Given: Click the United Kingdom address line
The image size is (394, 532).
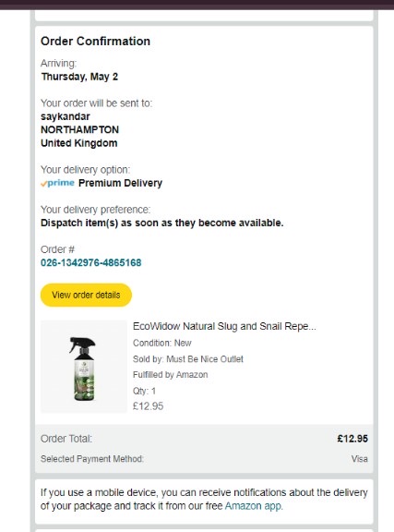Looking at the screenshot, I should click(x=79, y=143).
